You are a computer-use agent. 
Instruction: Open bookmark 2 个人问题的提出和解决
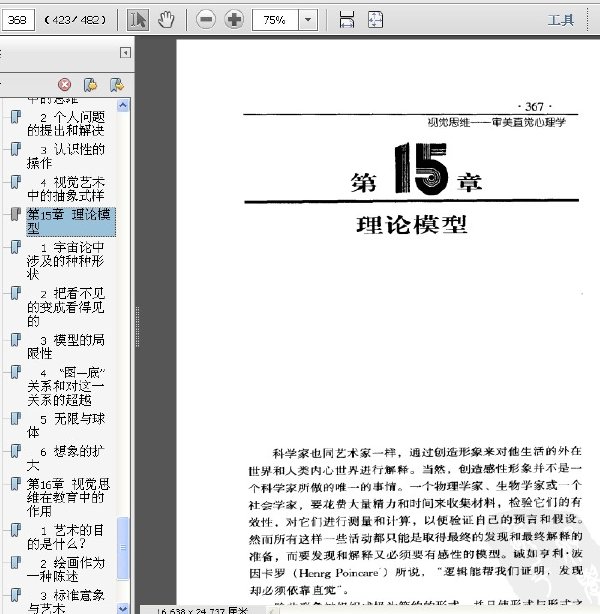[66, 123]
